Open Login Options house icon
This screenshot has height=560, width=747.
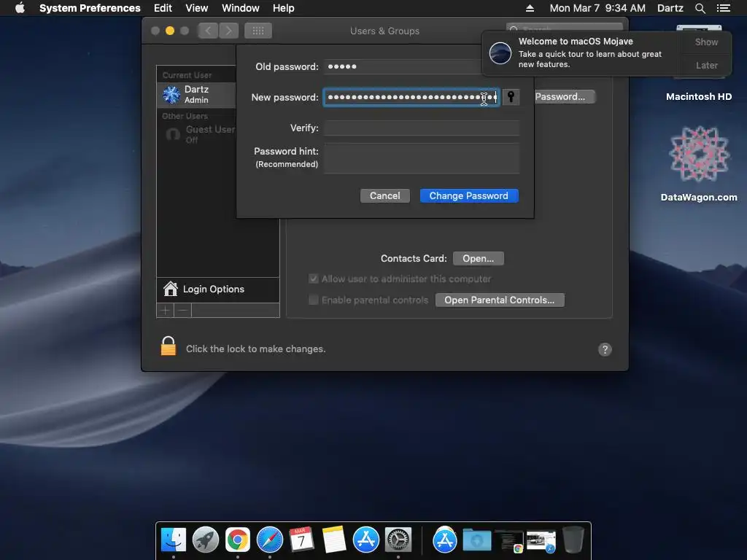click(170, 289)
